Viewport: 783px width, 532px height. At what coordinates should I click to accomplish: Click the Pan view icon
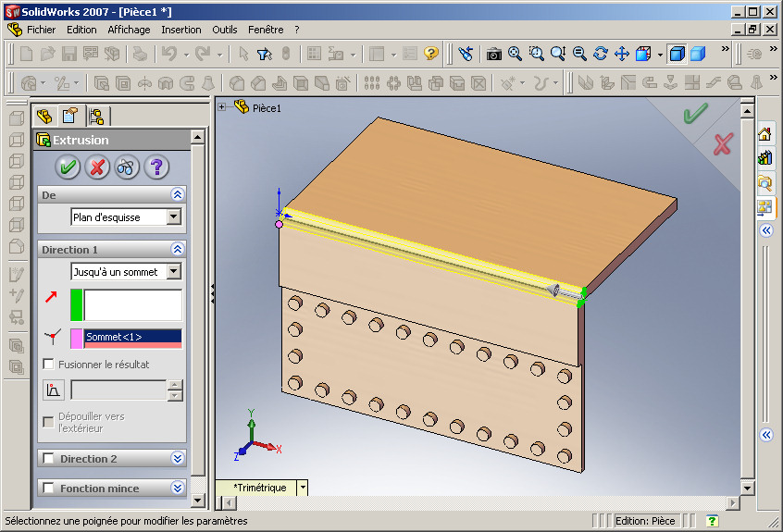point(622,54)
